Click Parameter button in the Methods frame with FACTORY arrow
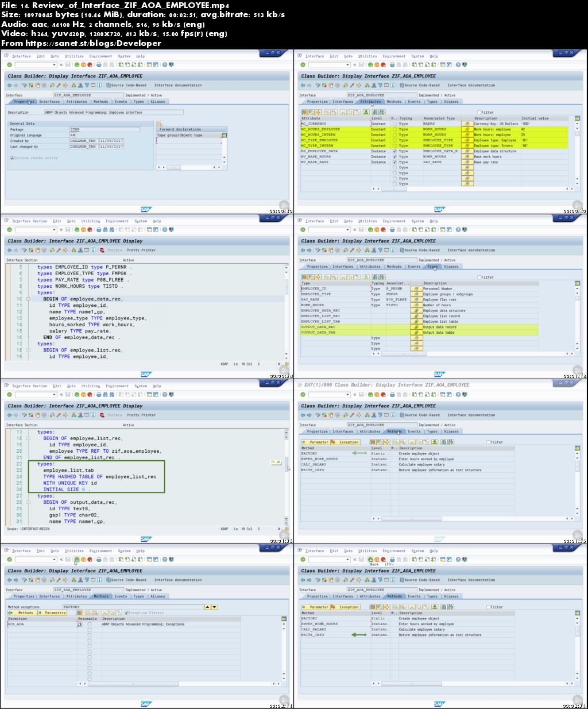 316,442
